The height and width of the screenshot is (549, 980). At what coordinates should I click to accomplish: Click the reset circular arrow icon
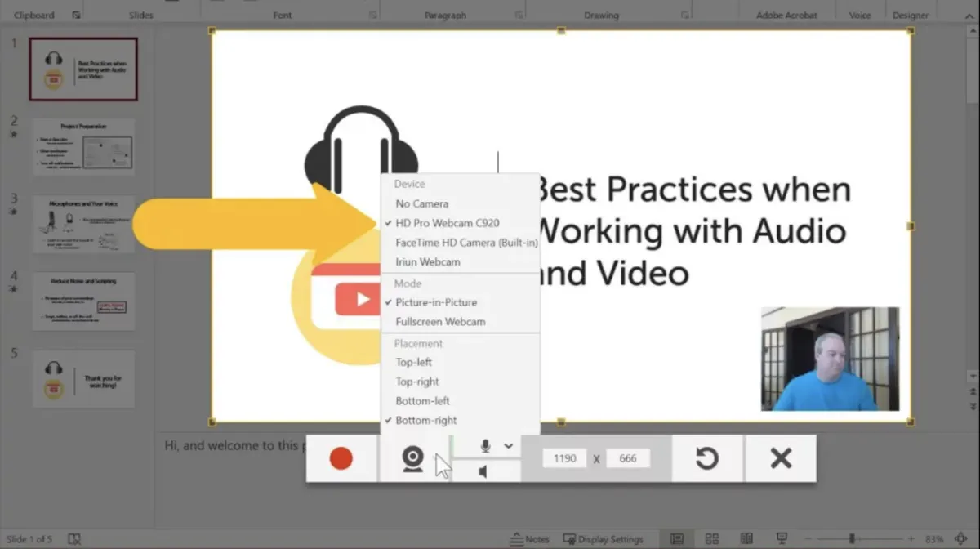(x=707, y=458)
